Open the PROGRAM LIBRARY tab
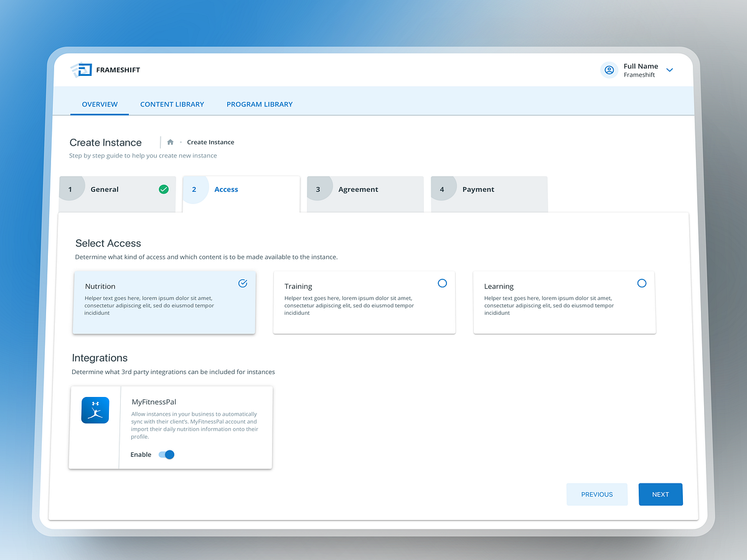 click(260, 104)
